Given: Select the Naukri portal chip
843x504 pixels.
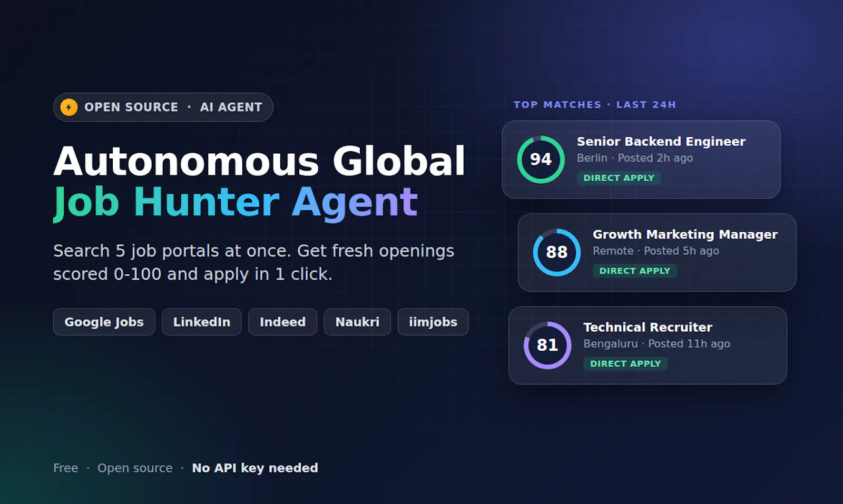Looking at the screenshot, I should (x=357, y=322).
